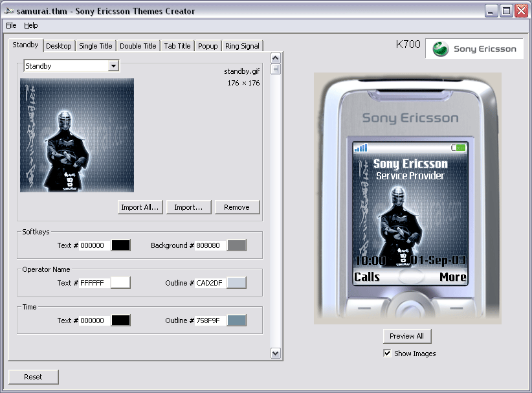Pick Time text black color swatch
The image size is (532, 393).
[121, 320]
